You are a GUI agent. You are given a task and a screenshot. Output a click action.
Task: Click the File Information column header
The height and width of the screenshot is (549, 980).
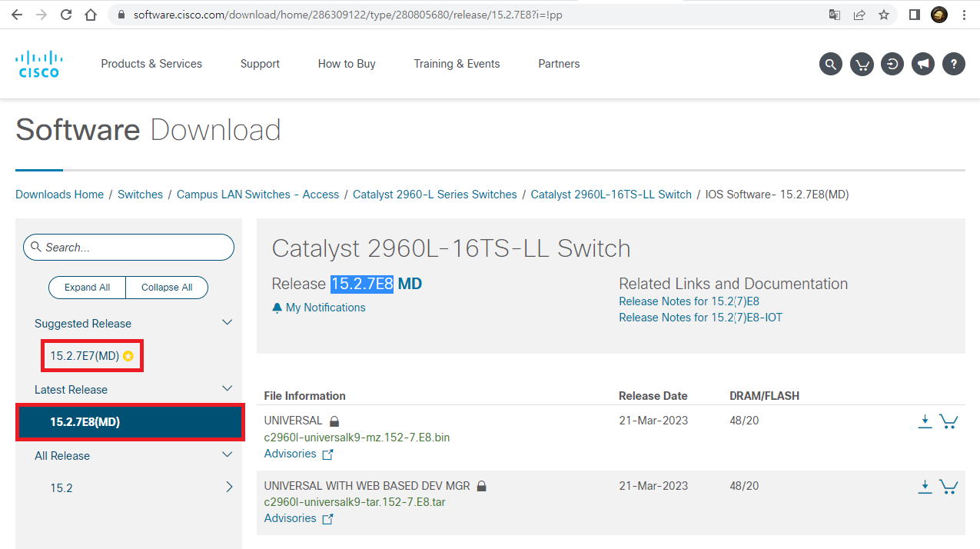(304, 396)
